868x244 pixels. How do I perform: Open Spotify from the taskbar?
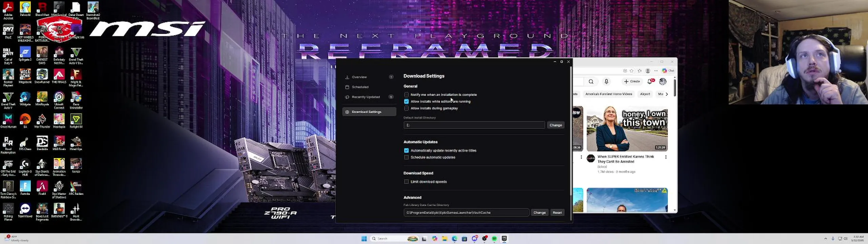click(494, 239)
